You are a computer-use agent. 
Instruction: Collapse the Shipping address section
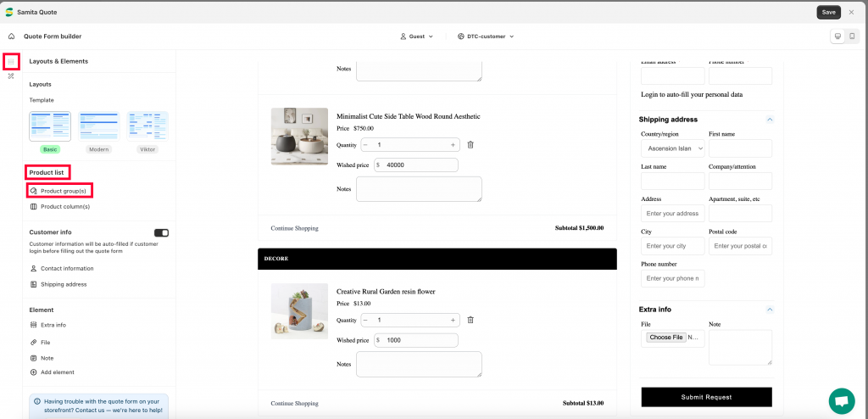(x=770, y=120)
